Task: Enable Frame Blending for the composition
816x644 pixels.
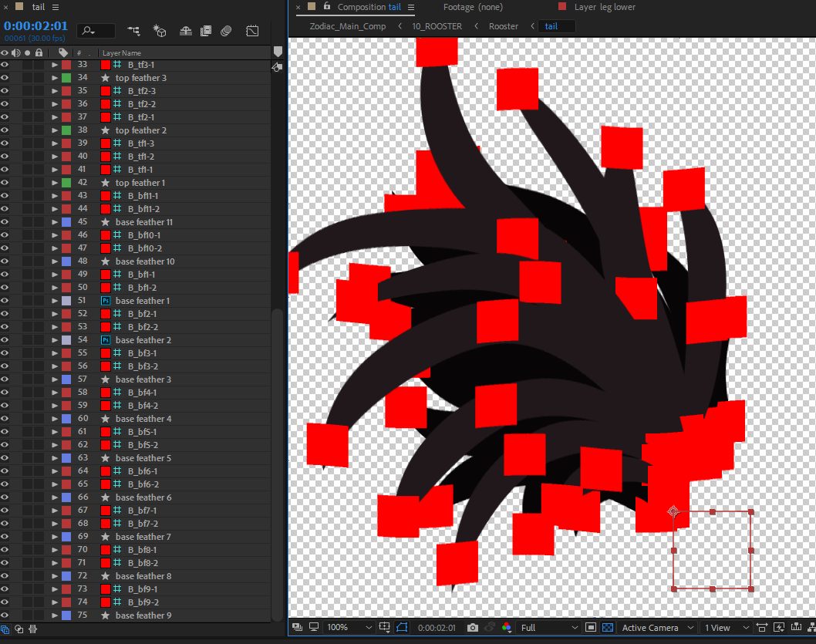Action: (x=206, y=31)
